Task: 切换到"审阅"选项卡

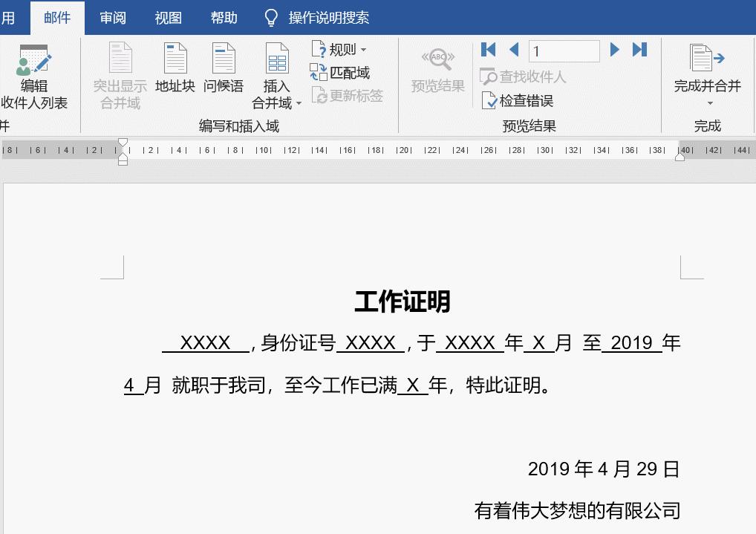Action: coord(112,17)
